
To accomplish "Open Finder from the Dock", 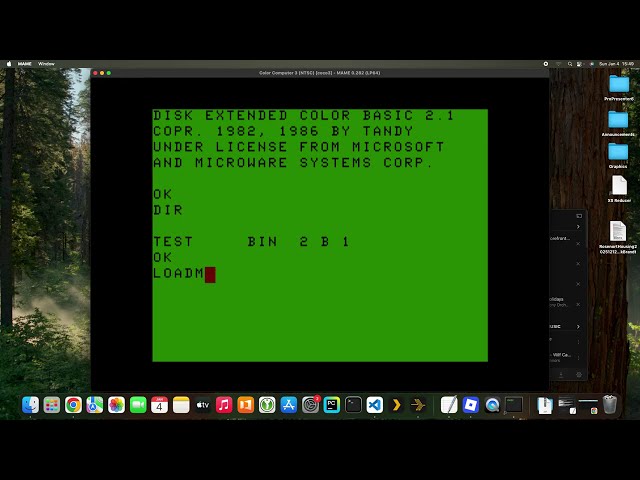I will tap(31, 405).
